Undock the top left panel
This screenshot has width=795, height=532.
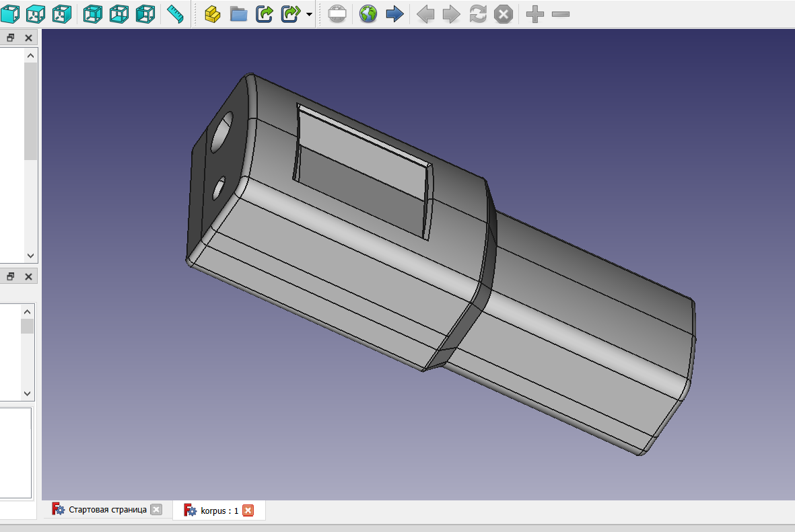[9, 38]
